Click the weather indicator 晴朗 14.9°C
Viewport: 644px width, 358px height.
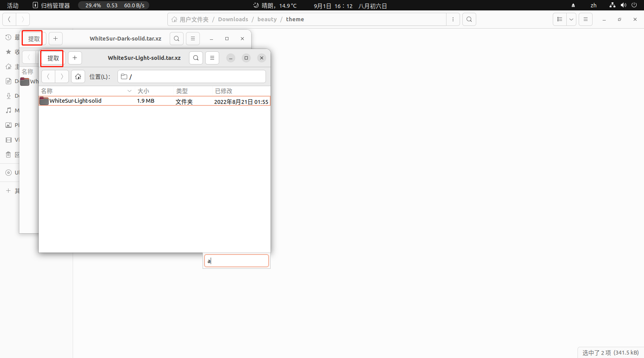coord(275,5)
